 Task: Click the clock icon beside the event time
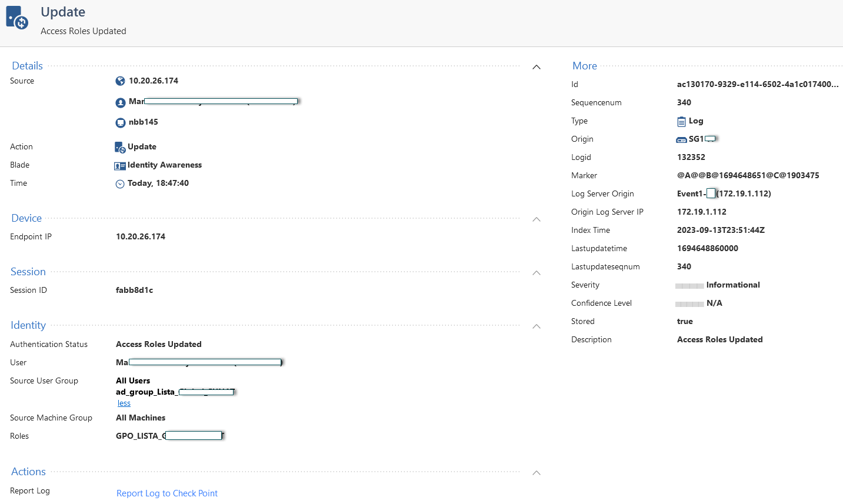(120, 183)
